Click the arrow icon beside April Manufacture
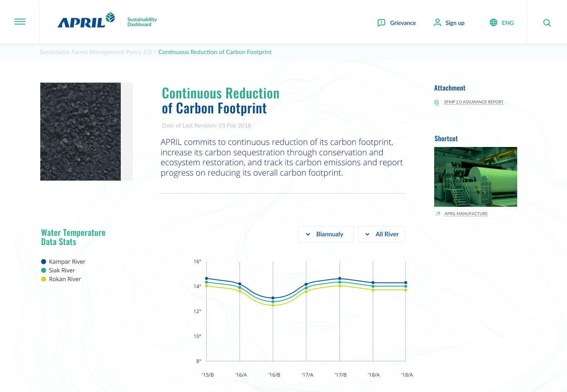Viewport: 567px width, 392px height. point(437,214)
